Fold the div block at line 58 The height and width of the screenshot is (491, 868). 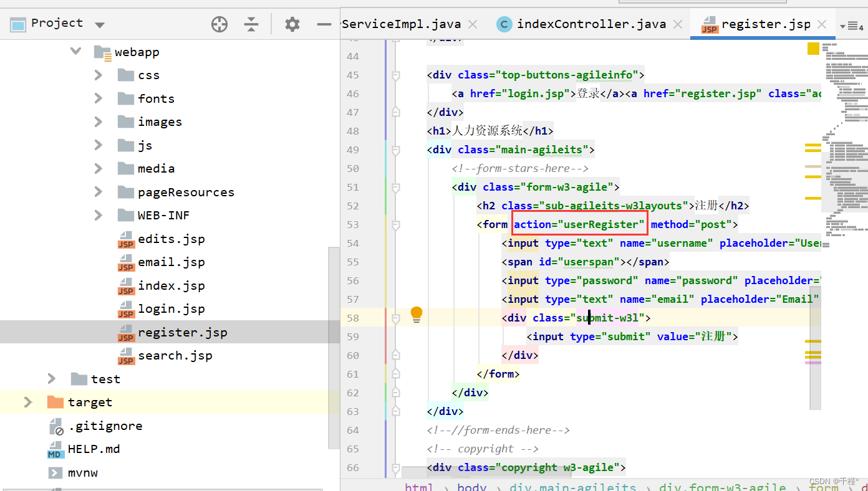(x=395, y=318)
